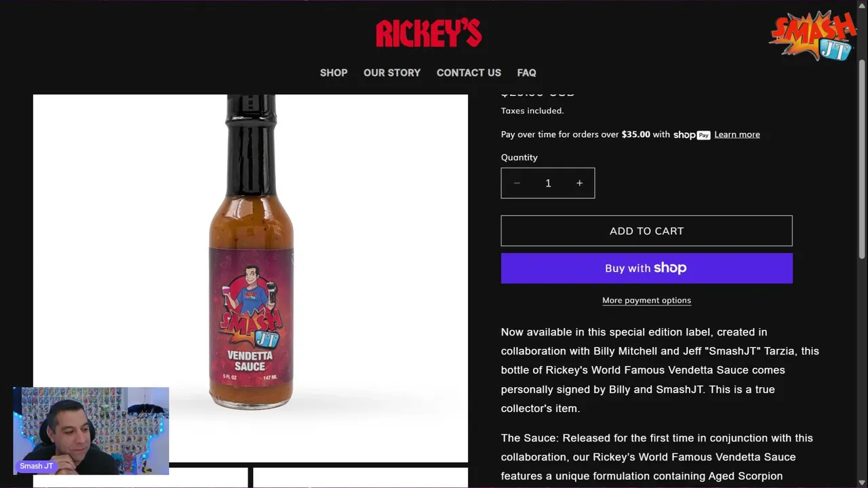Increase quantity with the plus icon
The height and width of the screenshot is (488, 868).
click(x=579, y=183)
